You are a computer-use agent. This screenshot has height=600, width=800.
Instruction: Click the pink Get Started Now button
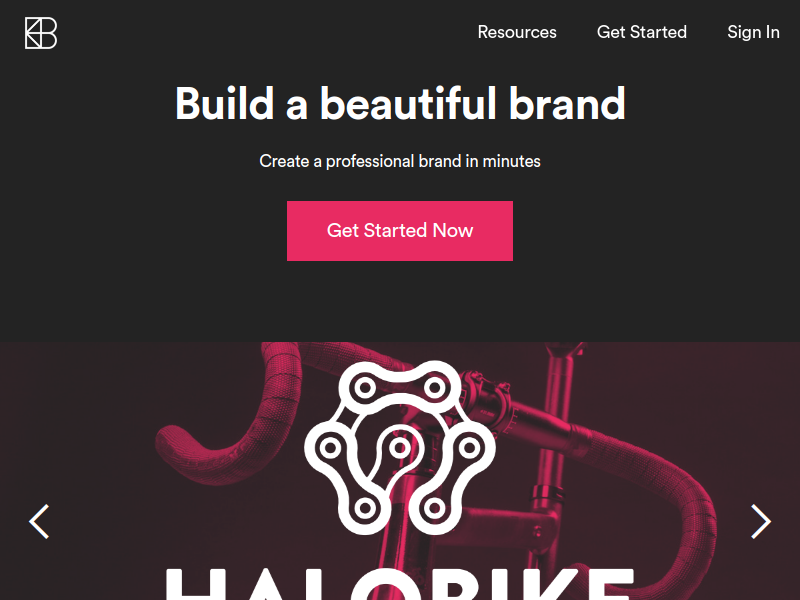tap(400, 231)
